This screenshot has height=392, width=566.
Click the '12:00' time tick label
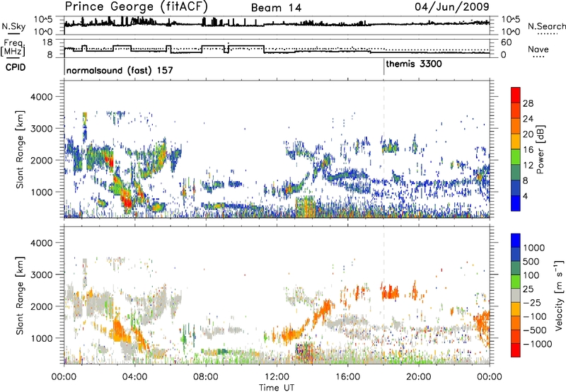pyautogui.click(x=277, y=377)
